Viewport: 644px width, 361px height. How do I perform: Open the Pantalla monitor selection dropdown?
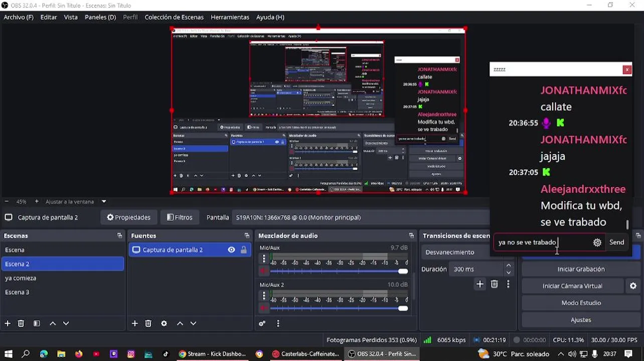(x=361, y=218)
